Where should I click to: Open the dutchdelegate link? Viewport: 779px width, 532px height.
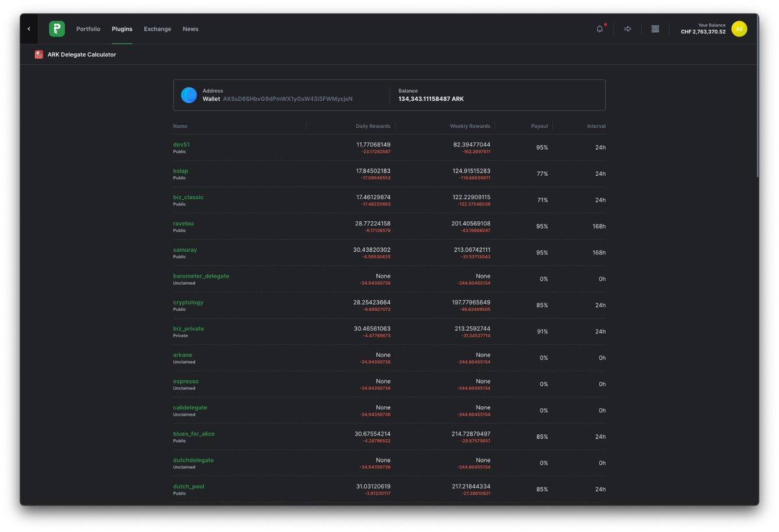(x=193, y=460)
